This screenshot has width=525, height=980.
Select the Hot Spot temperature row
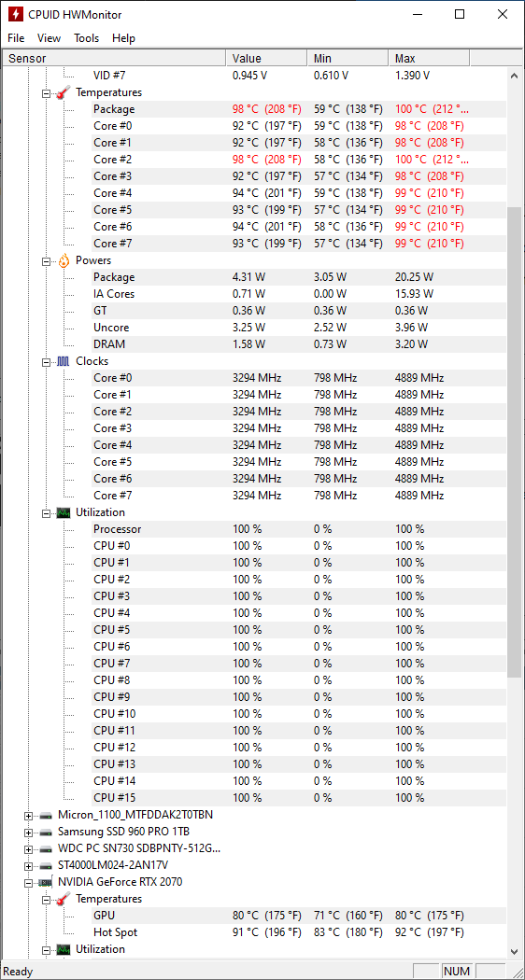coord(299,933)
